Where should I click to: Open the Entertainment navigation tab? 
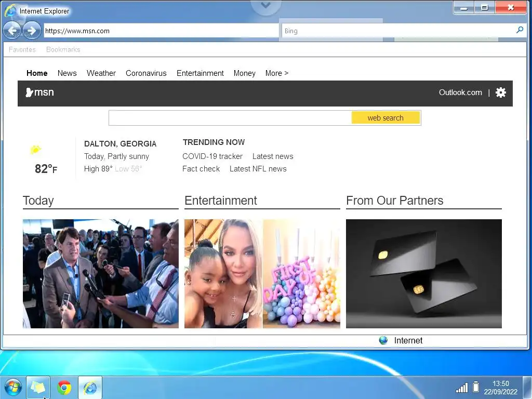(200, 73)
